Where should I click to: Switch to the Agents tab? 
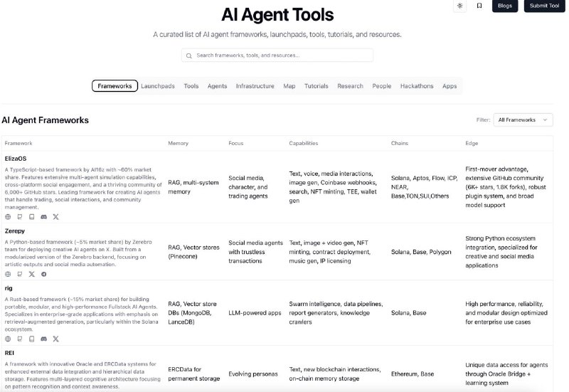pos(218,86)
